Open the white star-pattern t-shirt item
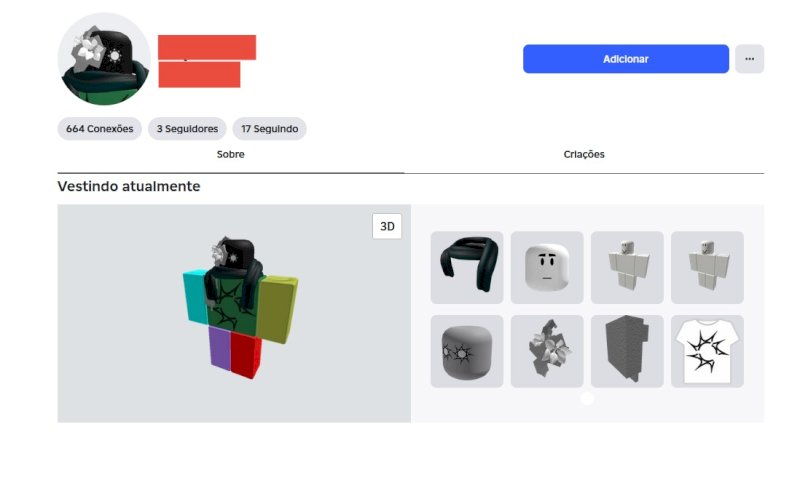The image size is (800, 499). pos(707,351)
